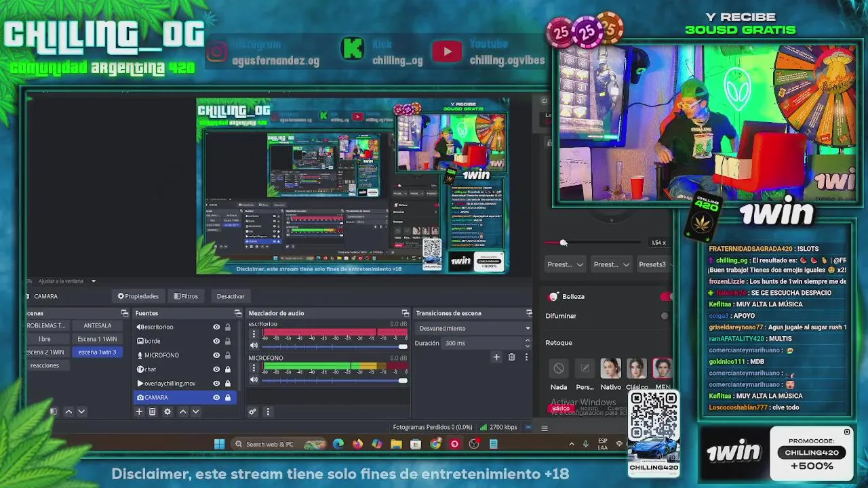Unlock the CAMARA source

(228, 398)
